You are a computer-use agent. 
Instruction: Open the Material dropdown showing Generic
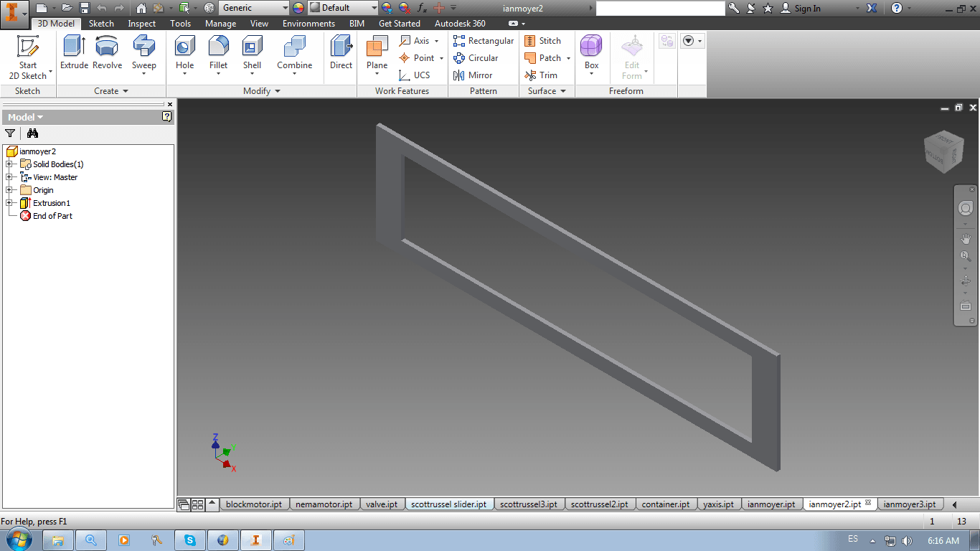254,8
